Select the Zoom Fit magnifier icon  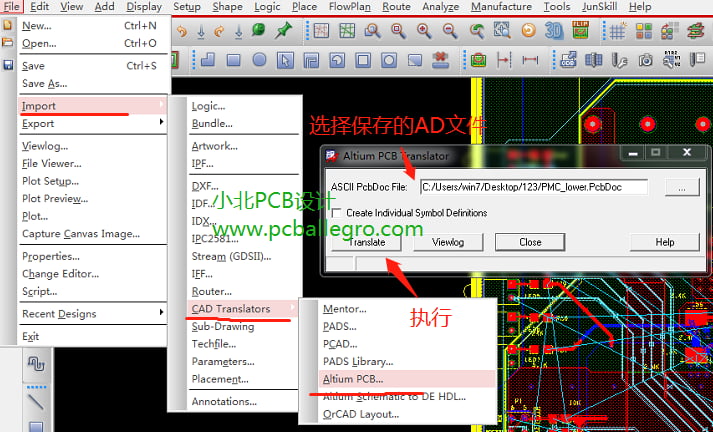coord(372,31)
